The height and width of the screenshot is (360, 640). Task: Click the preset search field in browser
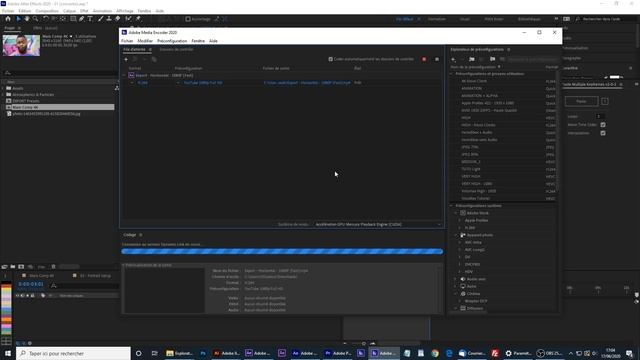pyautogui.click(x=532, y=60)
